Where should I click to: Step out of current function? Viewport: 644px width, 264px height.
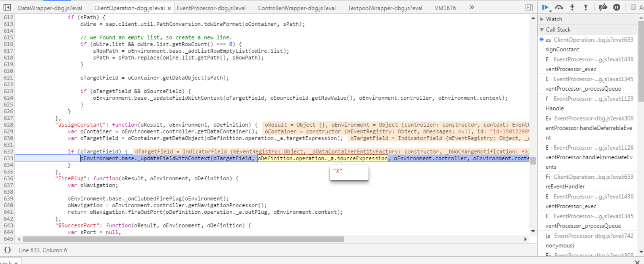[586, 7]
